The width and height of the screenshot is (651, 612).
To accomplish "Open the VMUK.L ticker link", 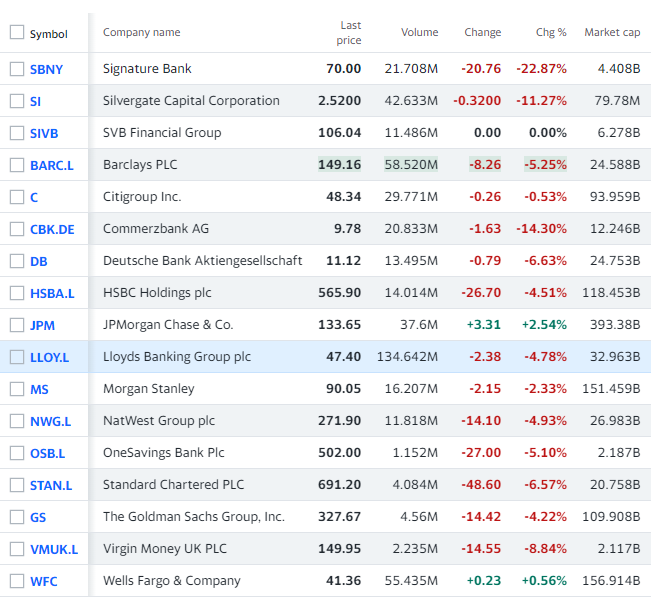I will tap(54, 549).
